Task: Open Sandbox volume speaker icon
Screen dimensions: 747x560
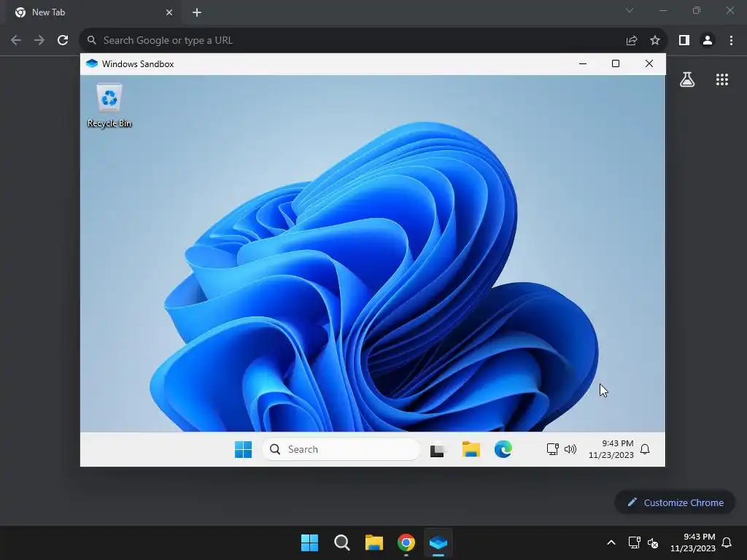Action: pyautogui.click(x=570, y=449)
